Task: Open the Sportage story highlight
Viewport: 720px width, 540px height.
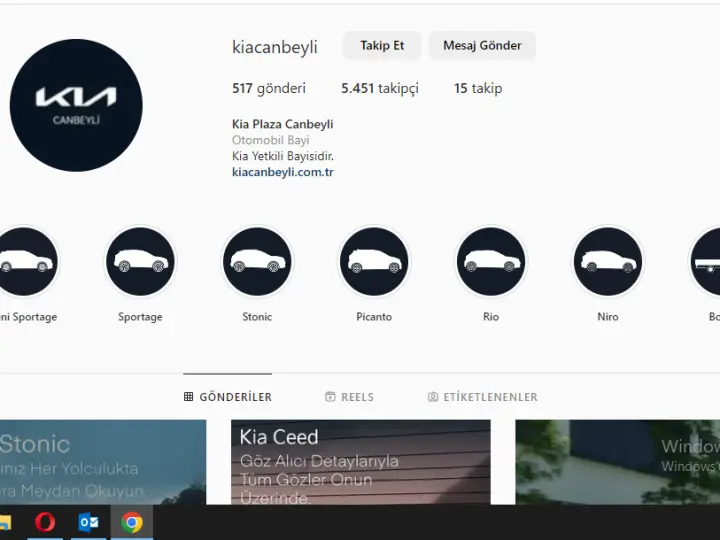Action: pyautogui.click(x=140, y=262)
